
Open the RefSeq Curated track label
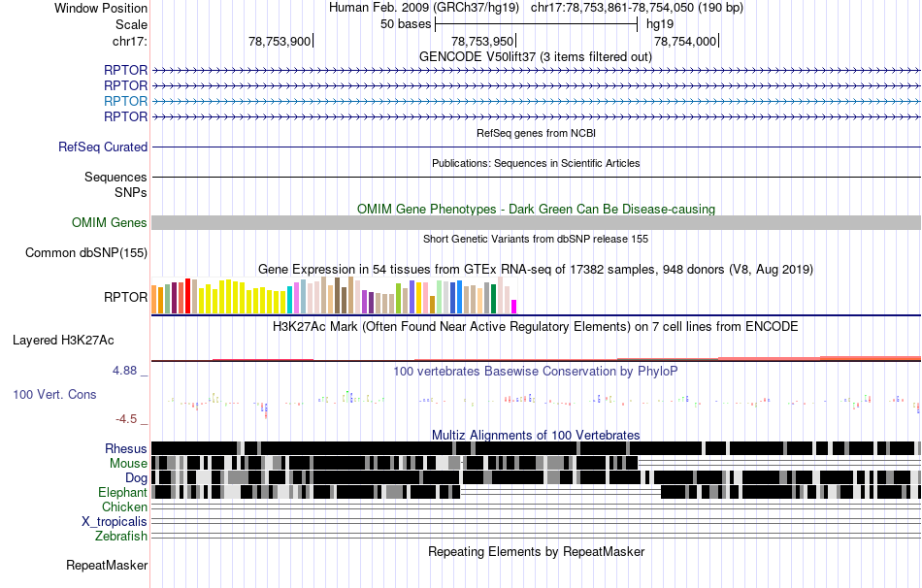tap(102, 147)
